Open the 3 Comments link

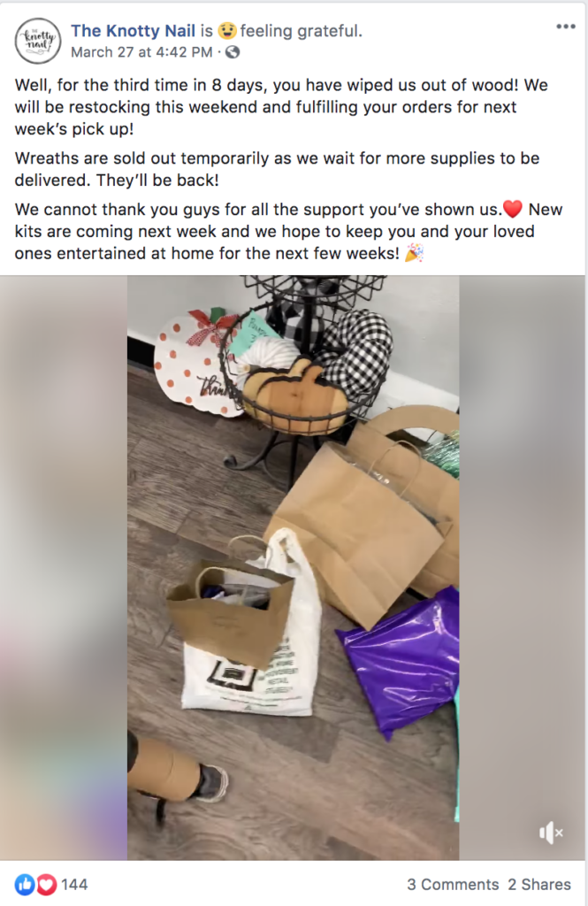coord(452,885)
